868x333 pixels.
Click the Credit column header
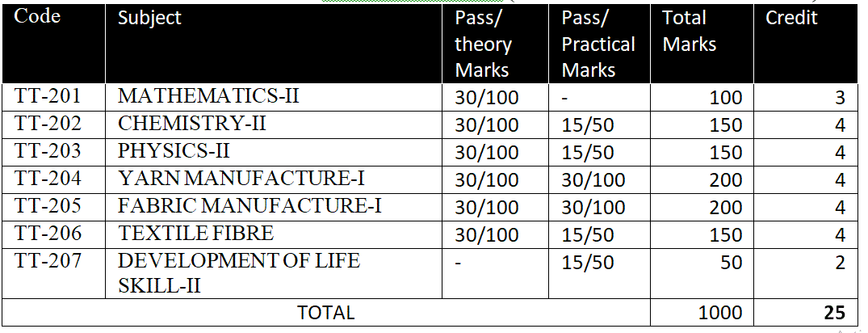tap(806, 43)
